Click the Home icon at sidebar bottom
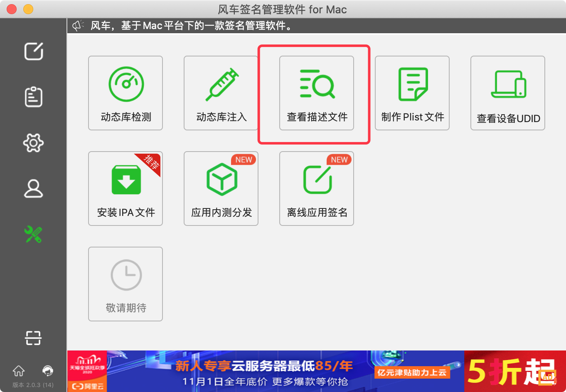The width and height of the screenshot is (566, 392). click(x=18, y=372)
